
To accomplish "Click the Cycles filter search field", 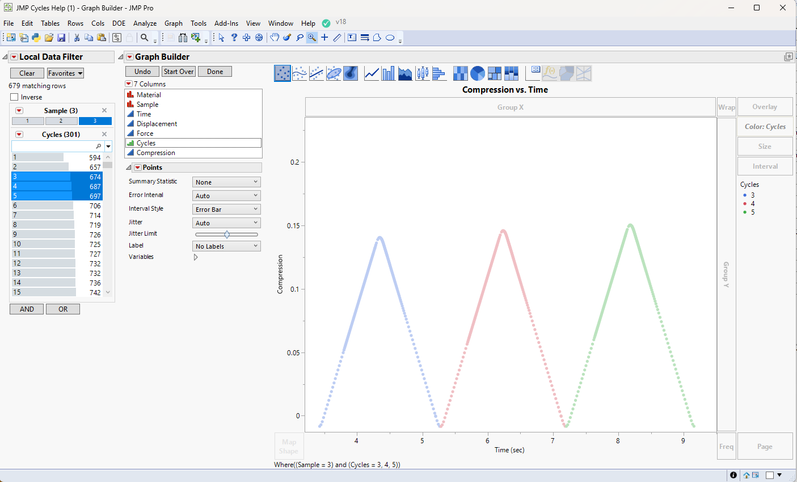I will click(x=54, y=146).
